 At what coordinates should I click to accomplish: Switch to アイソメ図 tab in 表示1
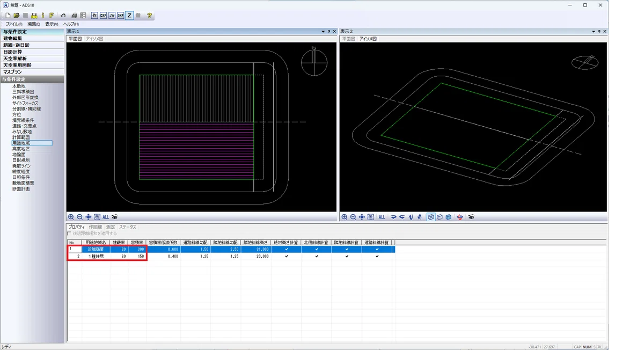pos(93,39)
